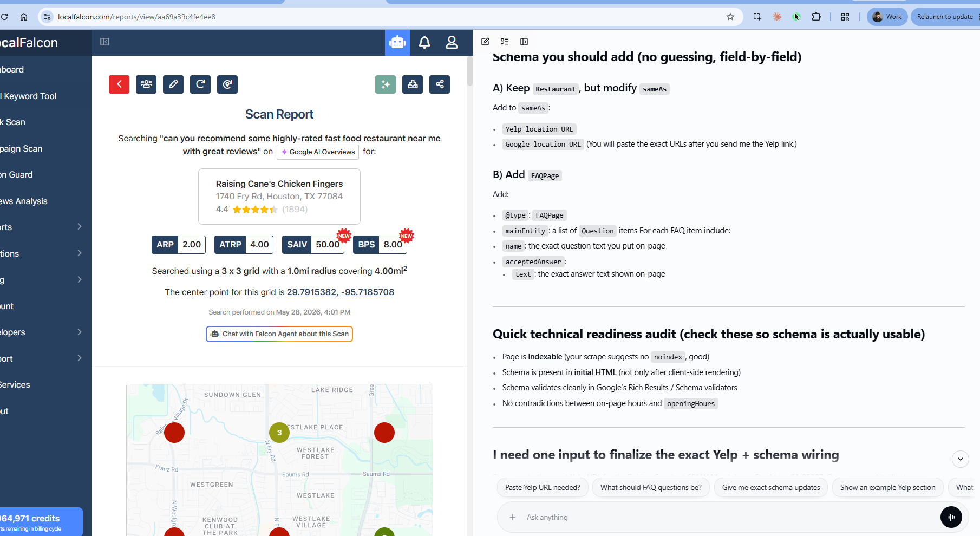Click the Google AI Overviews platform tag
The width and height of the screenshot is (980, 536).
tap(318, 152)
